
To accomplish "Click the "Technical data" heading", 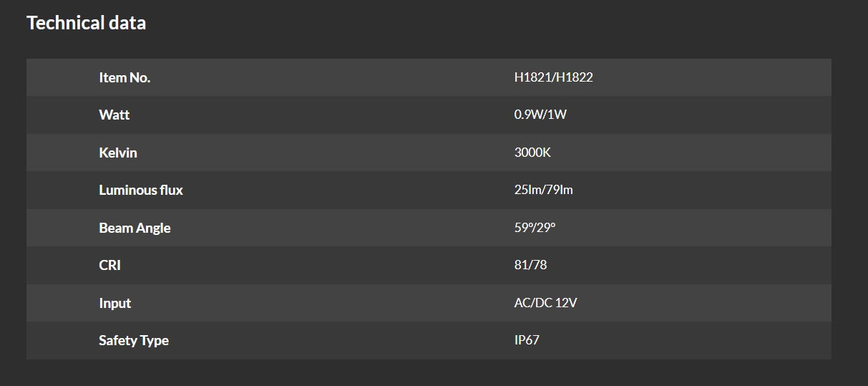I will point(86,23).
